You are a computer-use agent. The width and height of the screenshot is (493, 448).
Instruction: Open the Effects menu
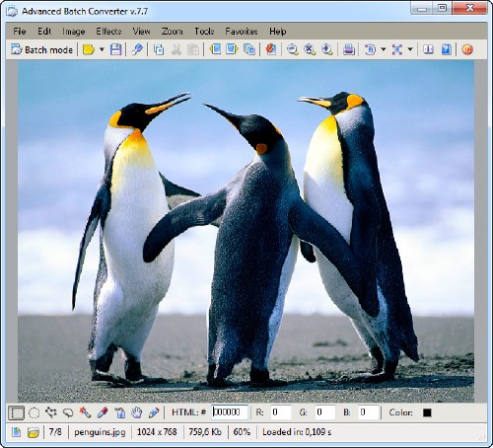pyautogui.click(x=108, y=32)
